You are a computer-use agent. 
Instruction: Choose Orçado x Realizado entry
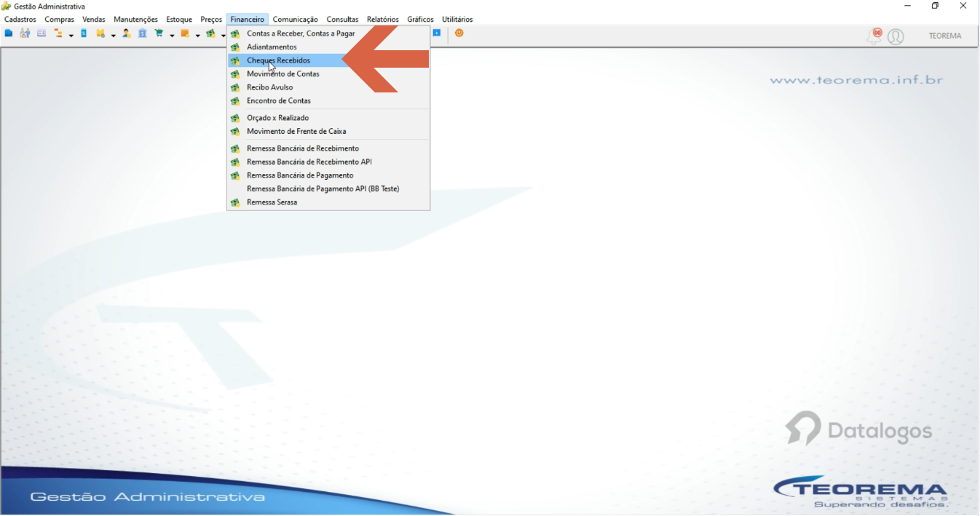pos(328,118)
